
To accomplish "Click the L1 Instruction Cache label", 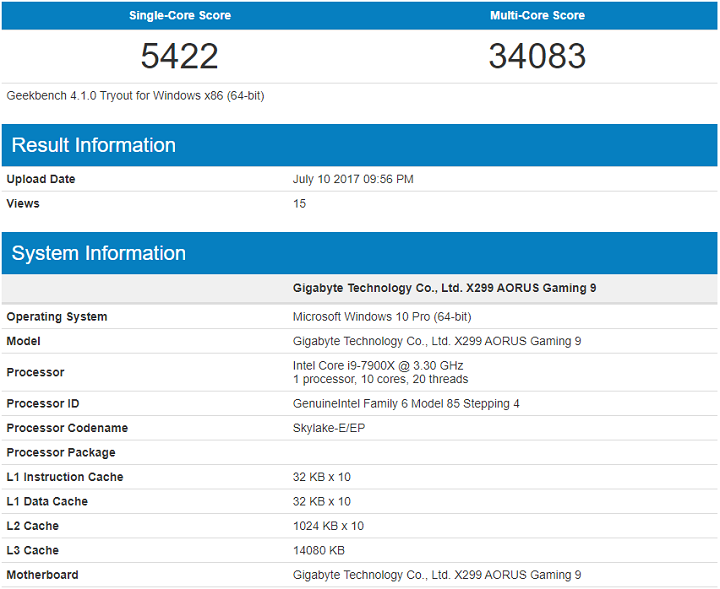I will [65, 477].
